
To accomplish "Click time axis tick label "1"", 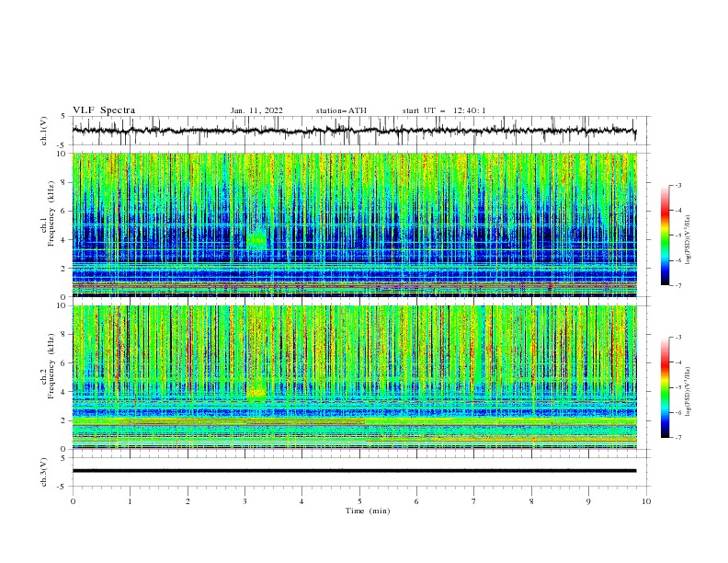I will tap(130, 501).
